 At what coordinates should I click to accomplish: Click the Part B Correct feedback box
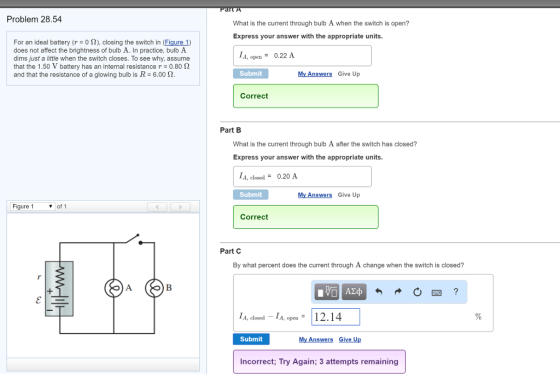pyautogui.click(x=306, y=217)
